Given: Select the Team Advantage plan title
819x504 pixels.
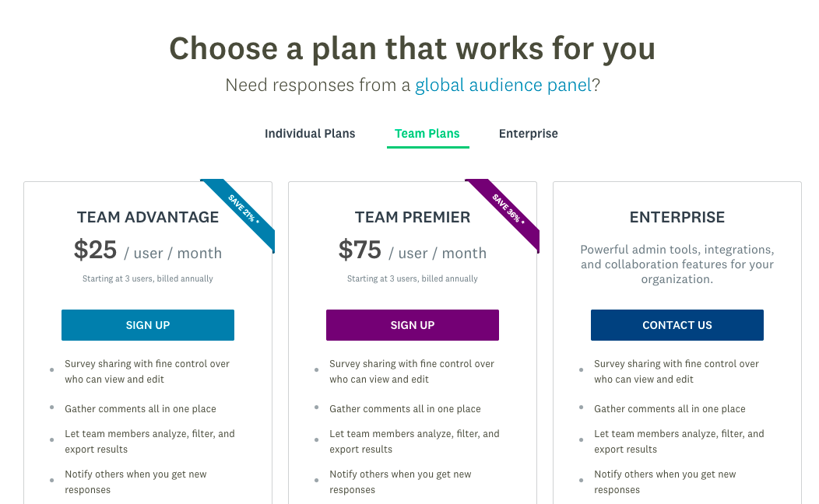Looking at the screenshot, I should pos(148,218).
